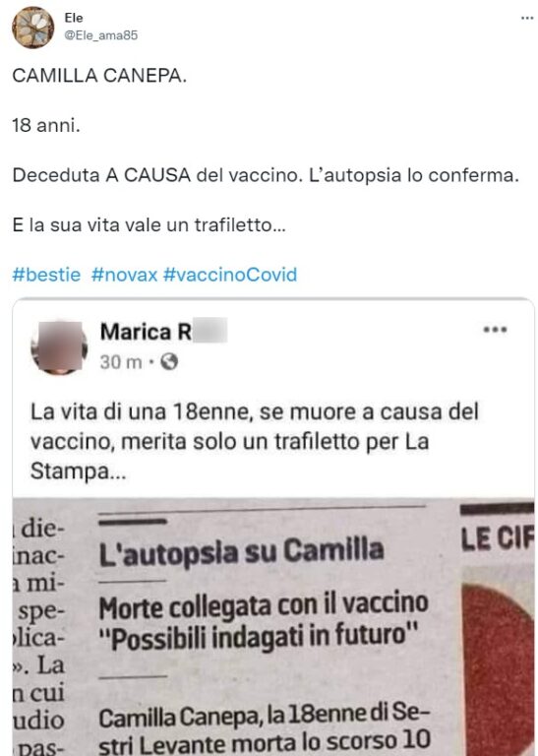Click the three-dot menu on Marica's post
Viewport: 538px width, 756px height.
point(495,331)
